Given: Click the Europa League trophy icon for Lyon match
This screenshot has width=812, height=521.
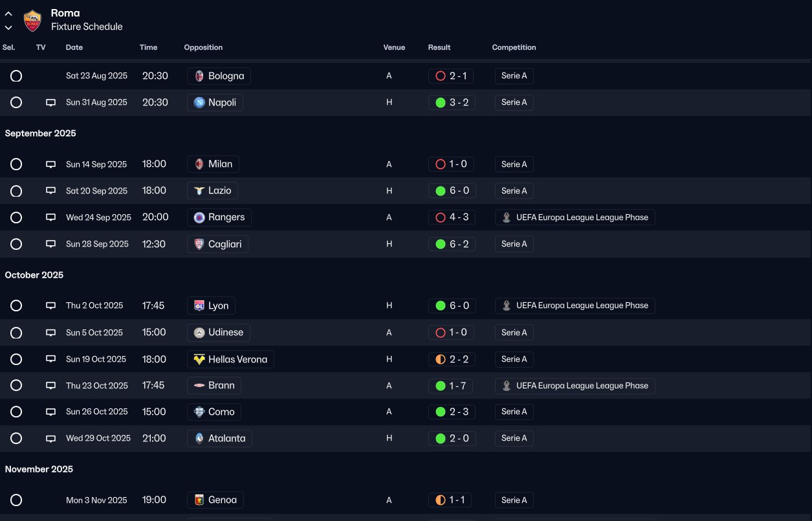Looking at the screenshot, I should pos(507,305).
